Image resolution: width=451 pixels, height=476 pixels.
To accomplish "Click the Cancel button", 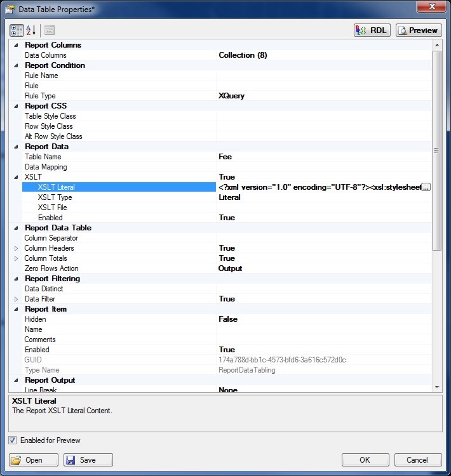I will pyautogui.click(x=417, y=460).
